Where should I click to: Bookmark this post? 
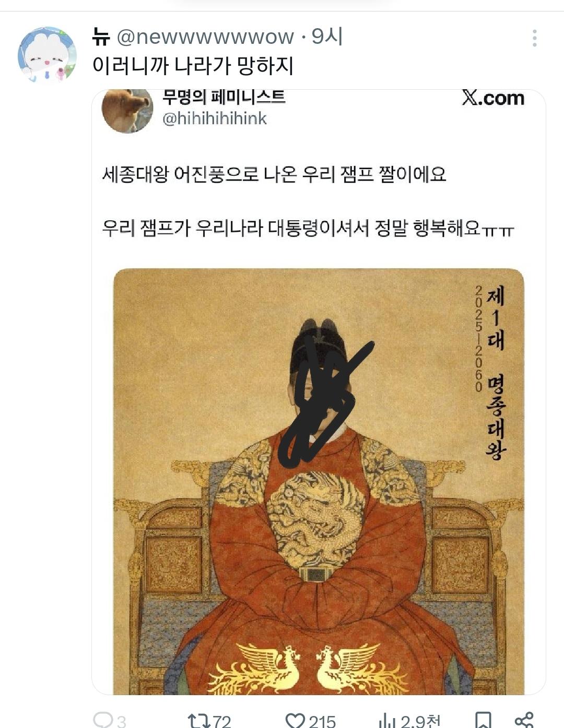[x=483, y=721]
